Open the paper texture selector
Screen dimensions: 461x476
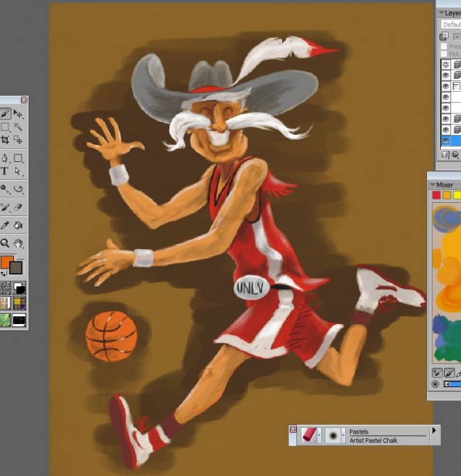5,288
